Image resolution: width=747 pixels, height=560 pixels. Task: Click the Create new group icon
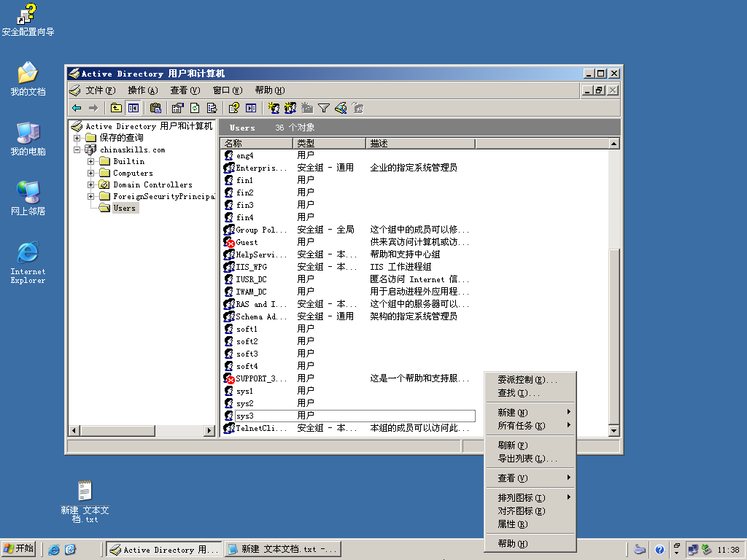click(x=290, y=108)
